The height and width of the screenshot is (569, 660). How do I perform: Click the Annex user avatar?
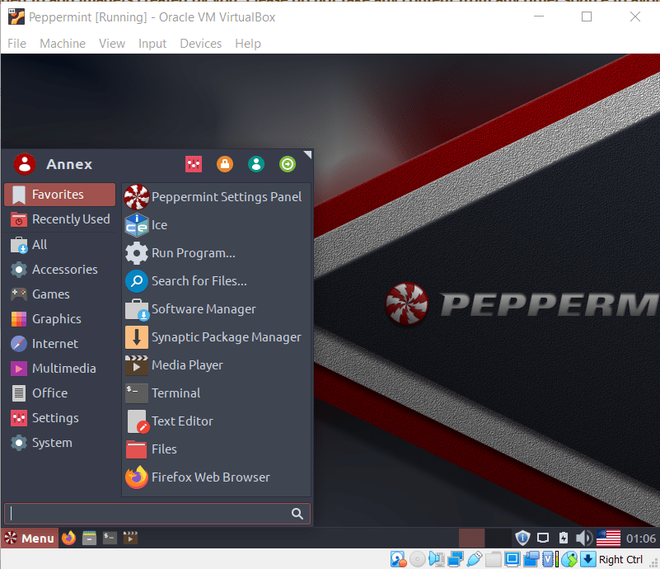(24, 164)
